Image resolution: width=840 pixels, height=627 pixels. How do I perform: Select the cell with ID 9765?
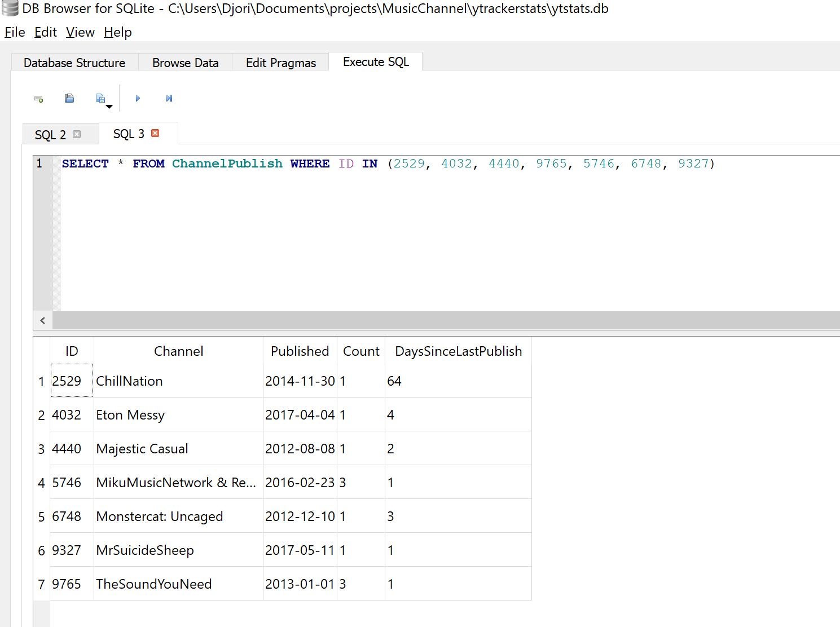pos(72,584)
